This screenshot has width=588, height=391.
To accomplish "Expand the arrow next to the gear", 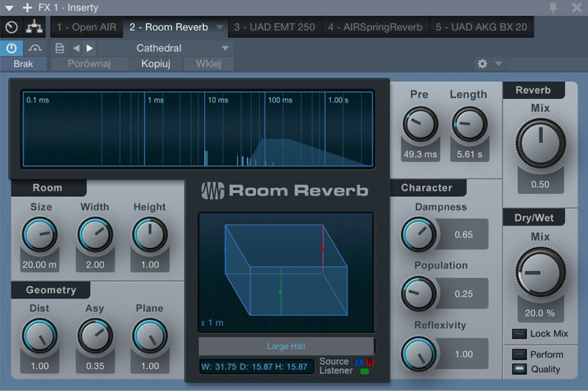I will (498, 63).
